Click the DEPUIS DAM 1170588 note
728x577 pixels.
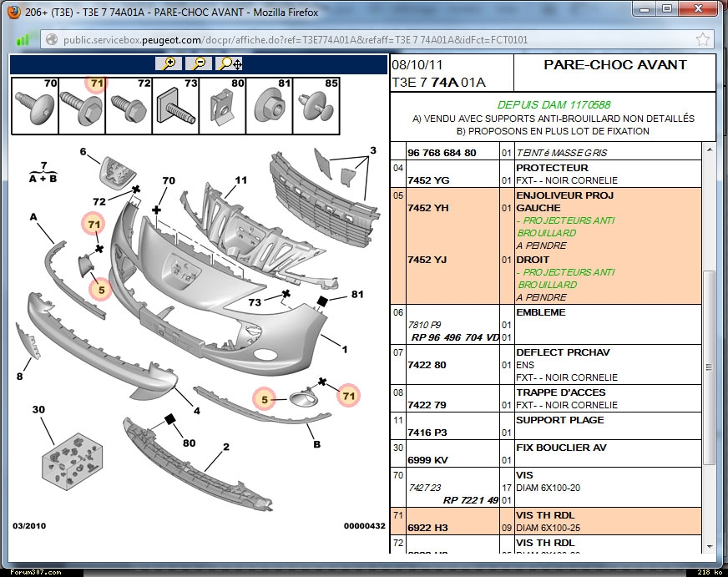(x=554, y=105)
